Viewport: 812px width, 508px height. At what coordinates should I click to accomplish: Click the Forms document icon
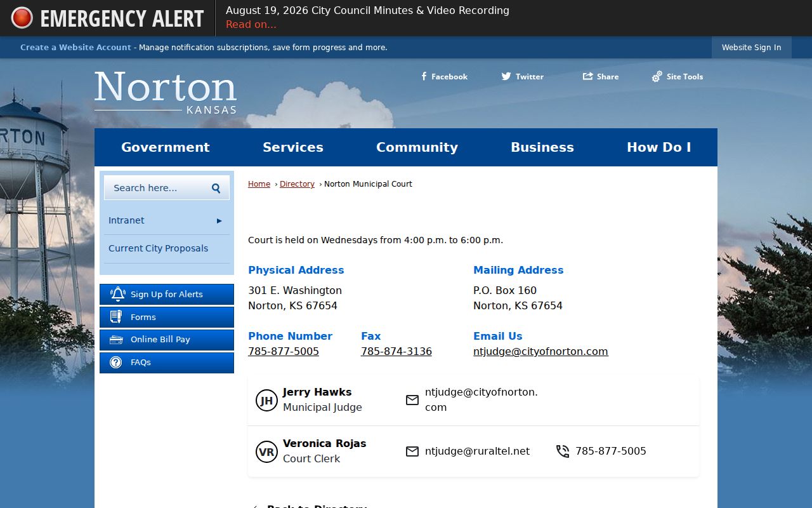(116, 317)
